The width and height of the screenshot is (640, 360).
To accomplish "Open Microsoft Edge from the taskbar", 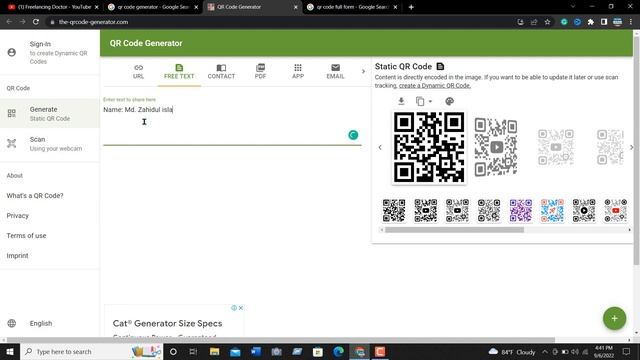I will (x=338, y=351).
